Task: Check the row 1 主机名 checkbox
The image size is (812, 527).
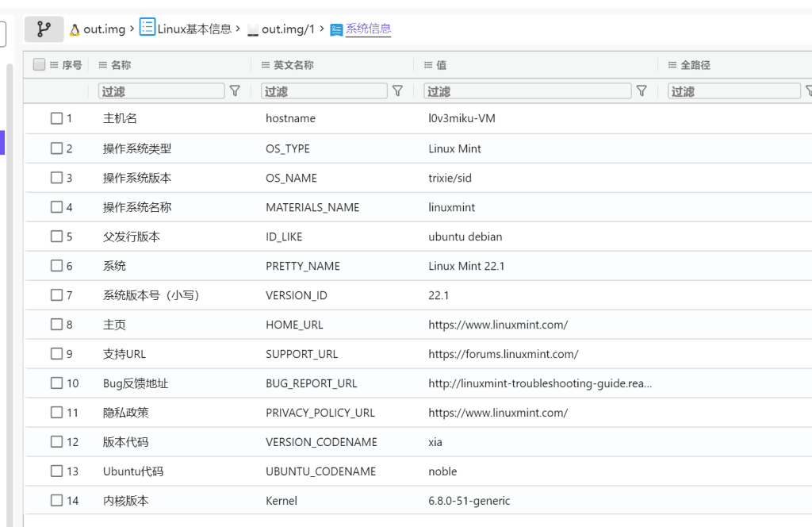Action: [x=56, y=118]
